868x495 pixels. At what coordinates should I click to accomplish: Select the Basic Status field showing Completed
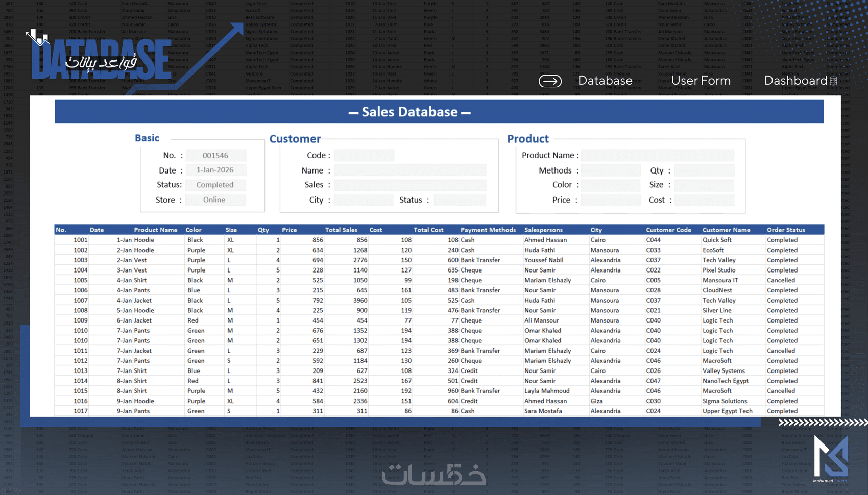[215, 185]
